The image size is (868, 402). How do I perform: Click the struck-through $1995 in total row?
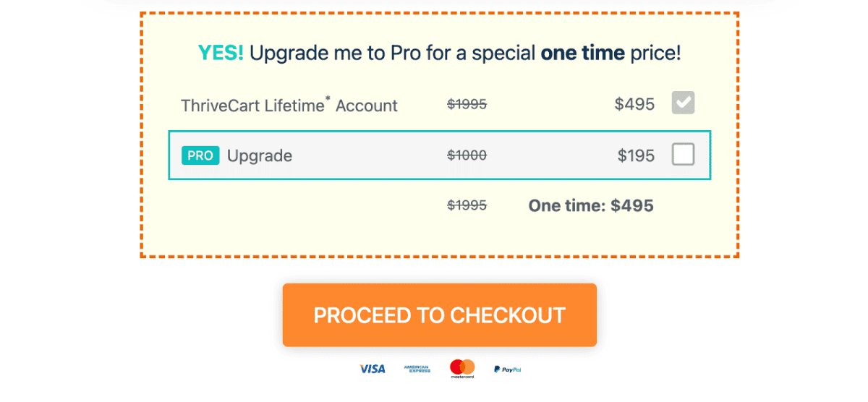[x=467, y=205]
